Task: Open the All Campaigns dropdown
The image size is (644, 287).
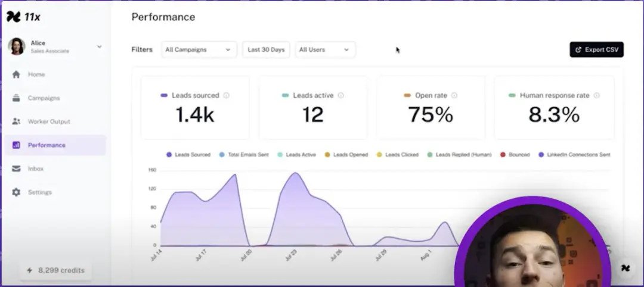Action: (x=199, y=49)
